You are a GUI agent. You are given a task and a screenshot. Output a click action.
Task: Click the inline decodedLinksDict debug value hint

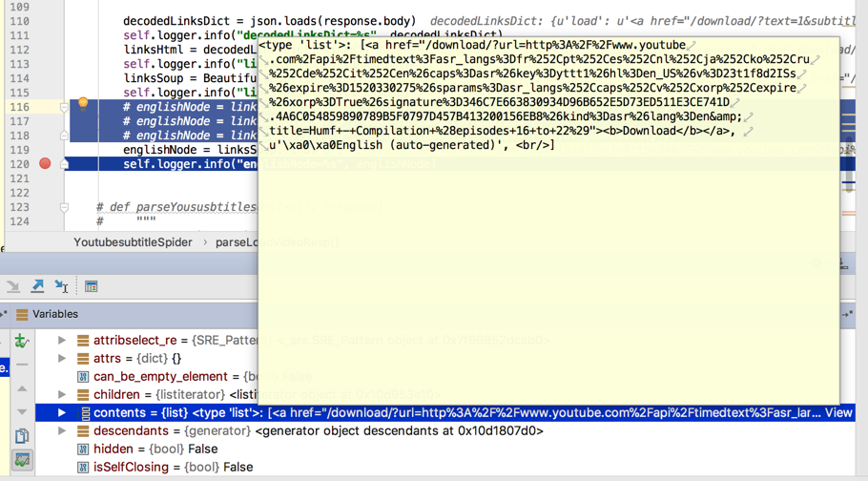point(643,21)
